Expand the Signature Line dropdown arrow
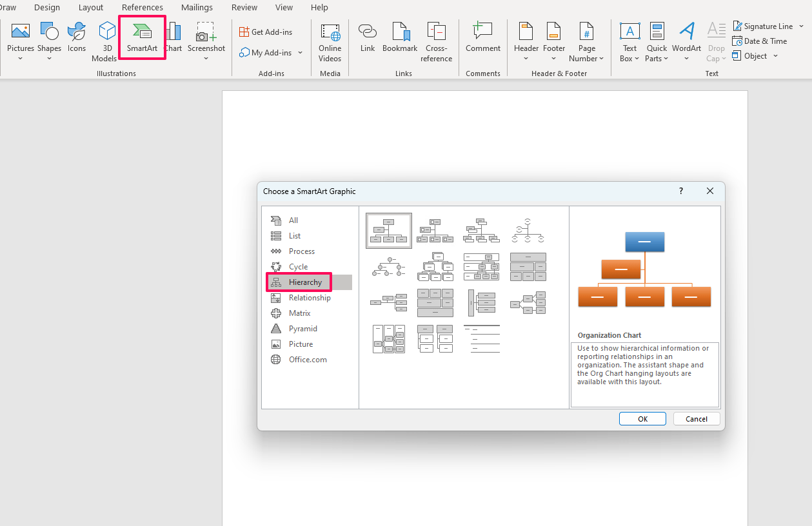 tap(801, 26)
